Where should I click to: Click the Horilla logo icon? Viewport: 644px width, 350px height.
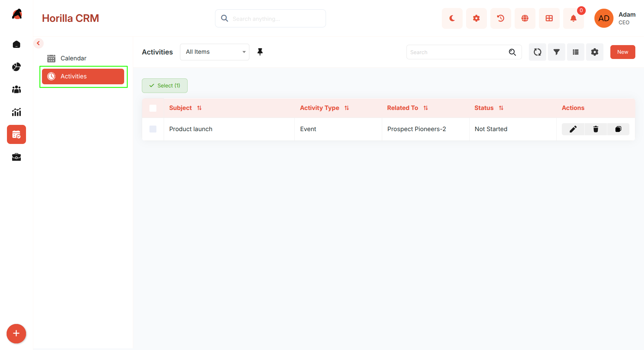pyautogui.click(x=17, y=15)
